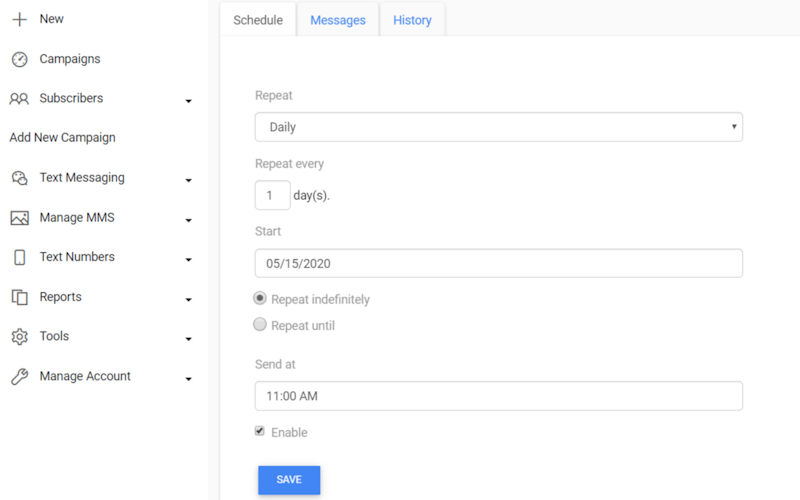The height and width of the screenshot is (500, 800).
Task: Expand the Manage Account menu arrow
Action: coord(188,379)
